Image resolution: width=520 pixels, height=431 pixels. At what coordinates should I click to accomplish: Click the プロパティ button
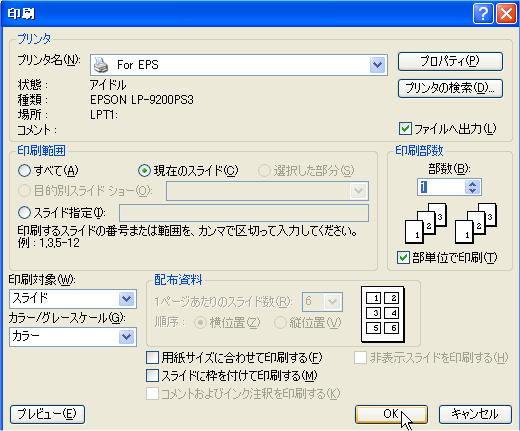tap(450, 61)
